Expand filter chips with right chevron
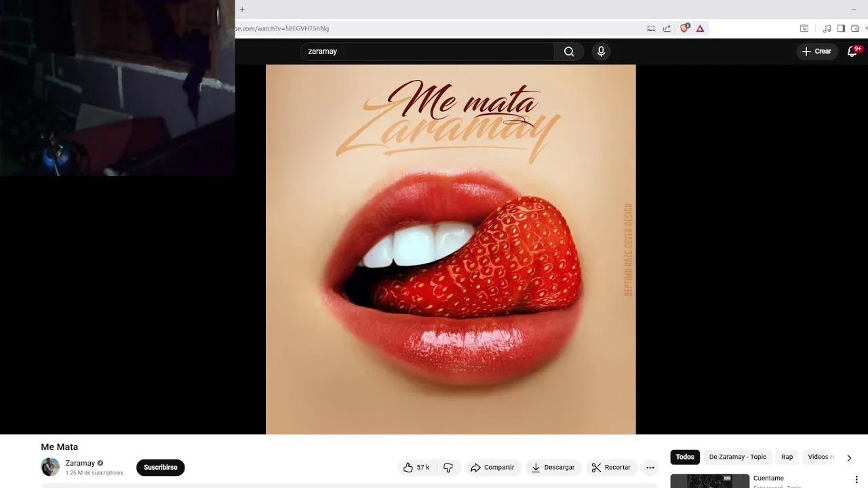The height and width of the screenshot is (488, 868). 849,457
